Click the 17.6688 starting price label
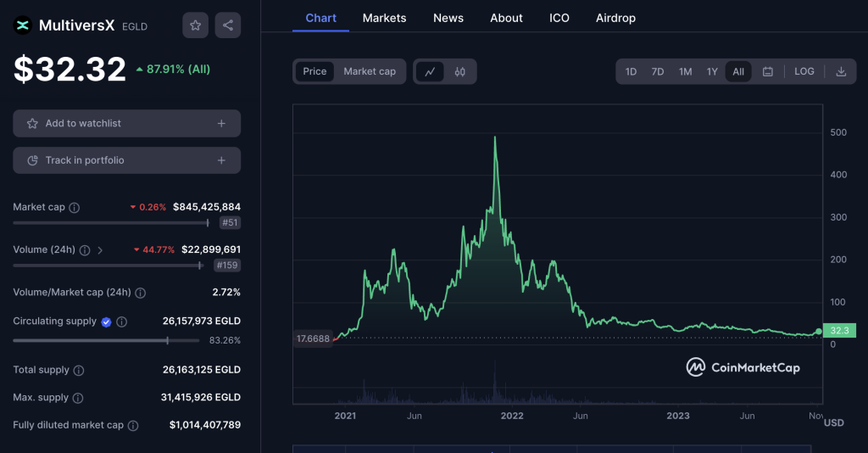 313,338
